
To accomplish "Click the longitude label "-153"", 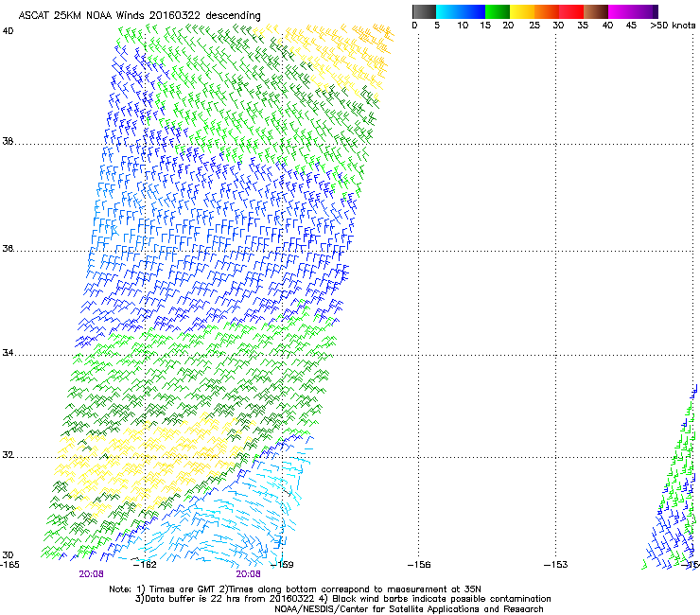I will 556,565.
